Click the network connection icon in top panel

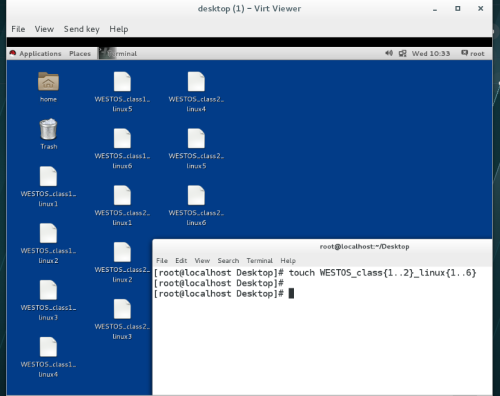click(403, 53)
